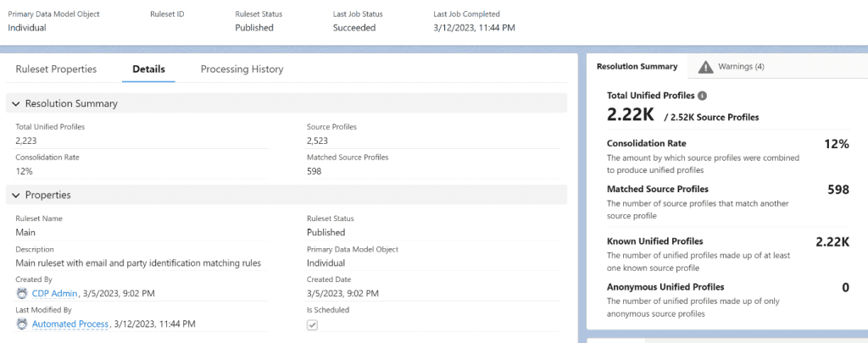Screen dimensions: 868x343
Task: Switch to the Ruleset Properties tab
Action: click(56, 69)
